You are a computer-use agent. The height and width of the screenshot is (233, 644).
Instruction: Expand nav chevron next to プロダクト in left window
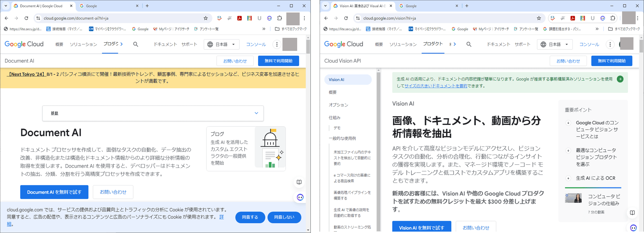(x=122, y=44)
